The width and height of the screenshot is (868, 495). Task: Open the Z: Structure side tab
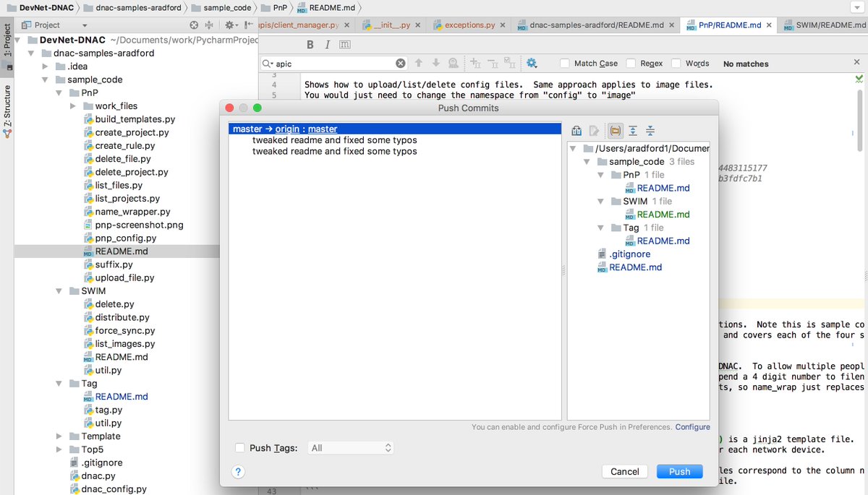7,112
